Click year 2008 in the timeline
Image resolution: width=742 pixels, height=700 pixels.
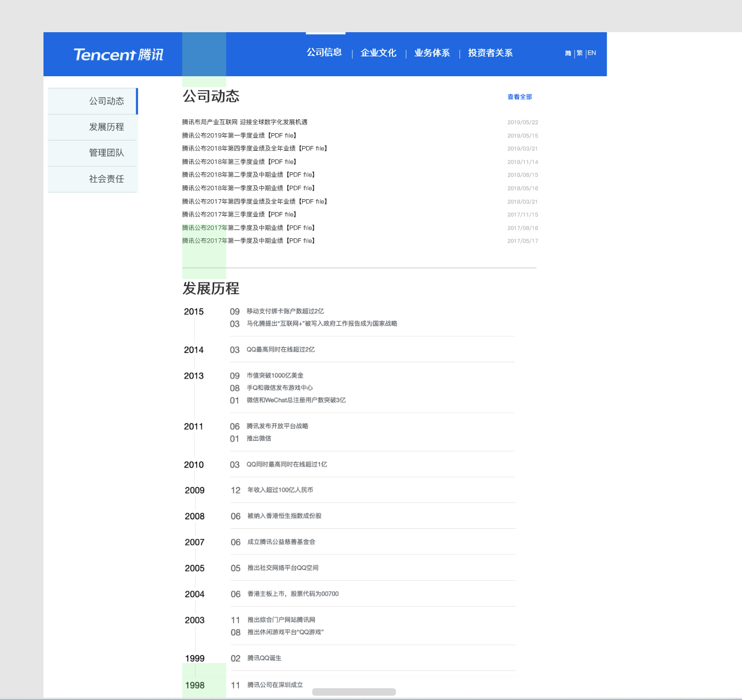coord(195,516)
